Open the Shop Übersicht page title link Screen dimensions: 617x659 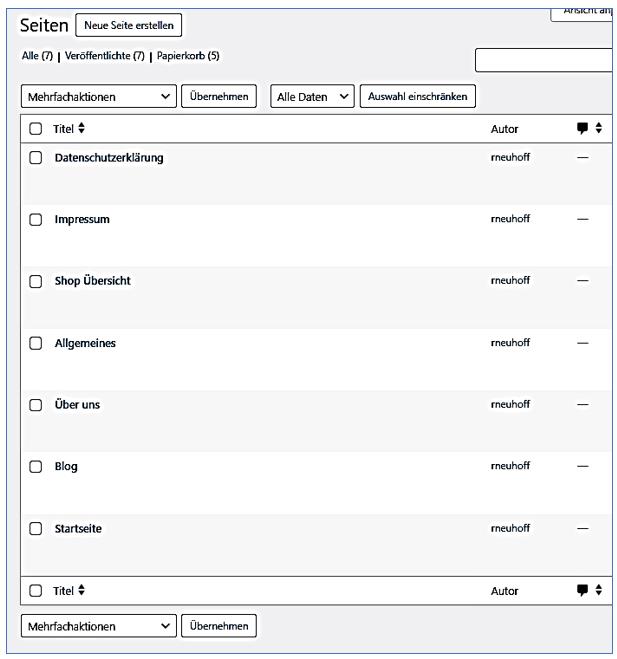(92, 281)
